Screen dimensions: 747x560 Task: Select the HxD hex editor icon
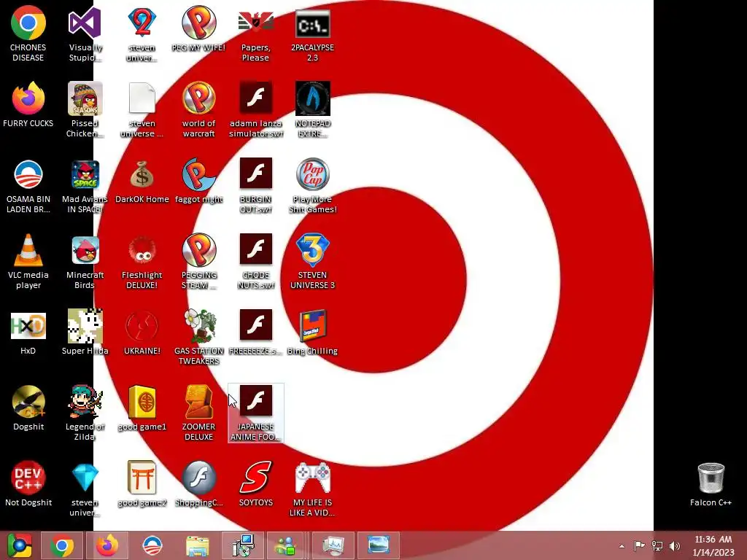click(28, 333)
